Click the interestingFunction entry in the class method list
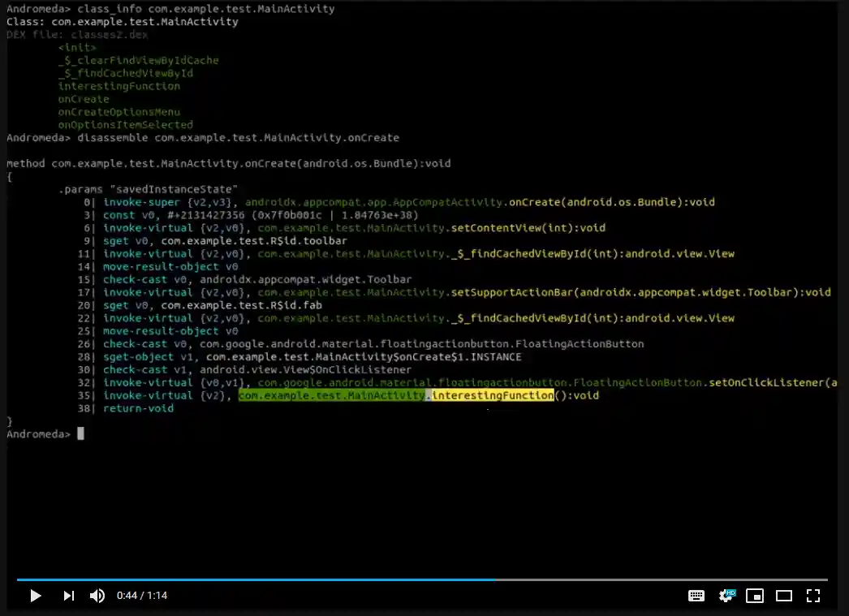The width and height of the screenshot is (849, 616). [119, 86]
